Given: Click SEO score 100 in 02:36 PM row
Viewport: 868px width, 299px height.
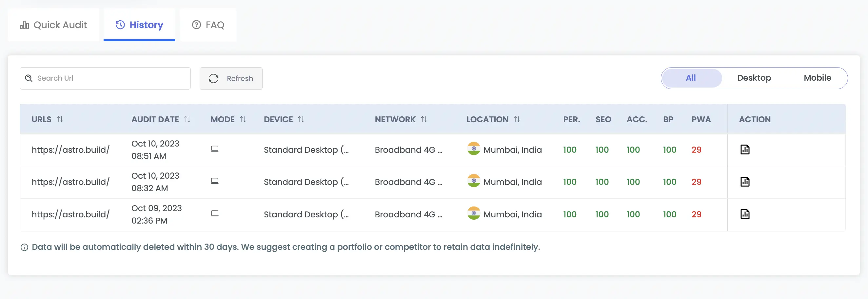Looking at the screenshot, I should (602, 214).
